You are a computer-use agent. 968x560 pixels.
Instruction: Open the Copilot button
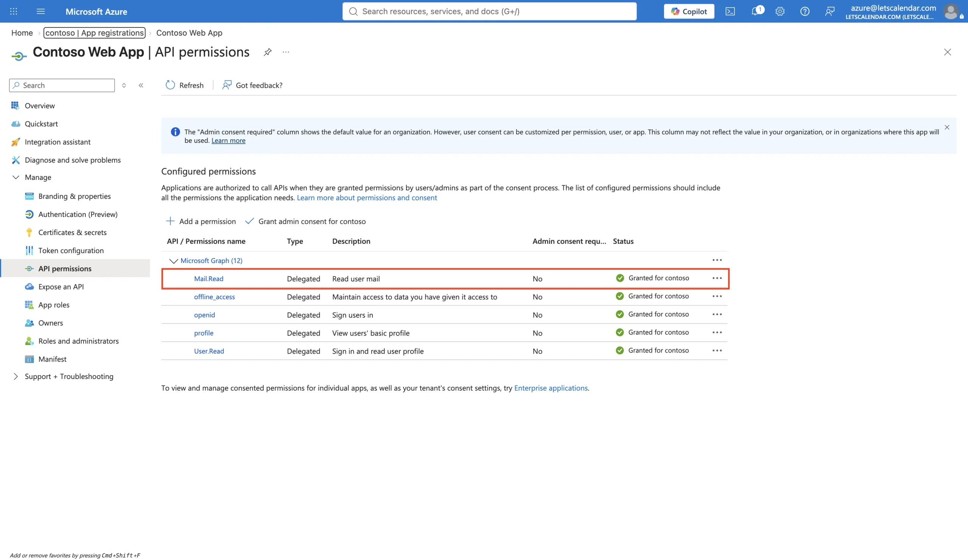(689, 11)
